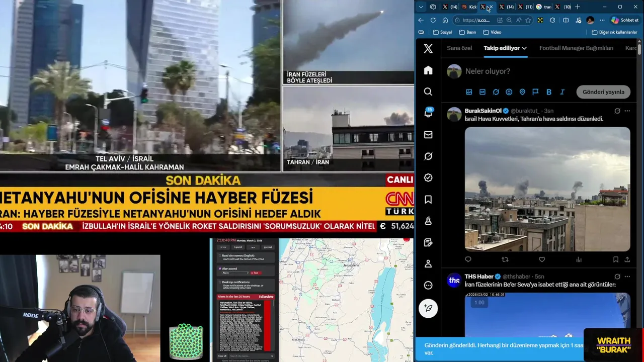The width and height of the screenshot is (644, 362).
Task: Open the browser extensions puzzle icon
Action: (x=552, y=20)
